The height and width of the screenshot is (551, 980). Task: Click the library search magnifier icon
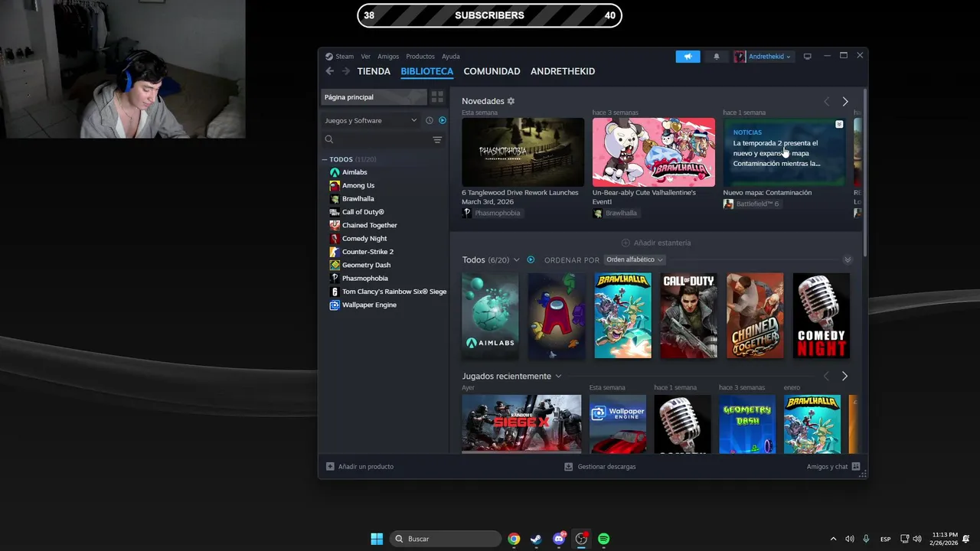(x=329, y=139)
